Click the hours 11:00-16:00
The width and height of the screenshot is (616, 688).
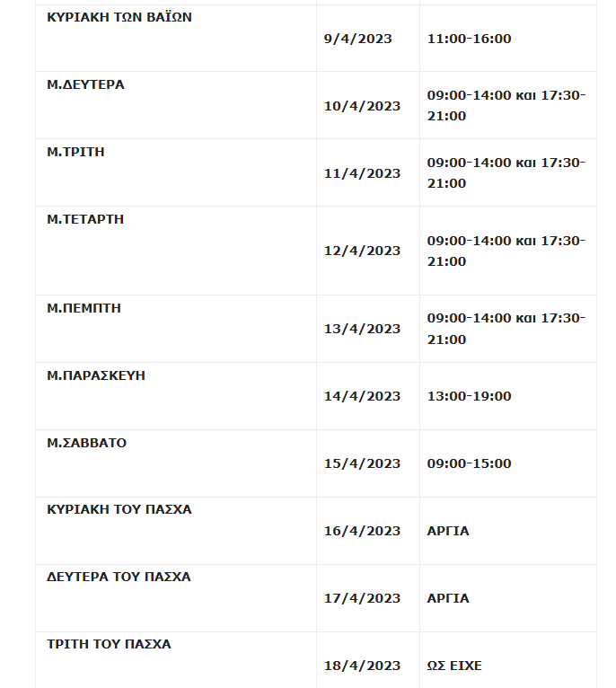coord(469,39)
